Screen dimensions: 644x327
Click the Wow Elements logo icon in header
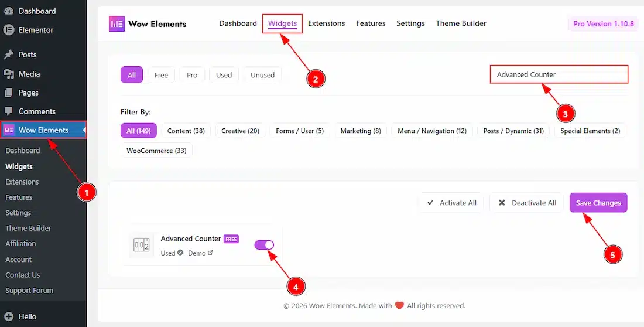tap(117, 23)
